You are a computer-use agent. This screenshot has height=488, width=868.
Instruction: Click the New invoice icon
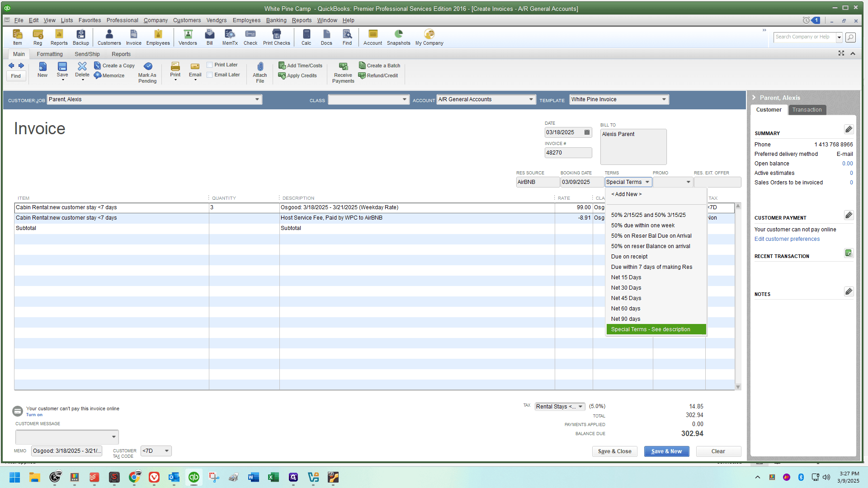(x=42, y=70)
